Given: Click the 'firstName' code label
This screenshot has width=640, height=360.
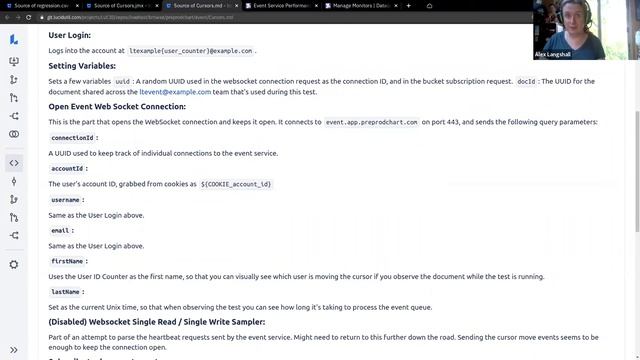Looking at the screenshot, I should coord(67,261).
